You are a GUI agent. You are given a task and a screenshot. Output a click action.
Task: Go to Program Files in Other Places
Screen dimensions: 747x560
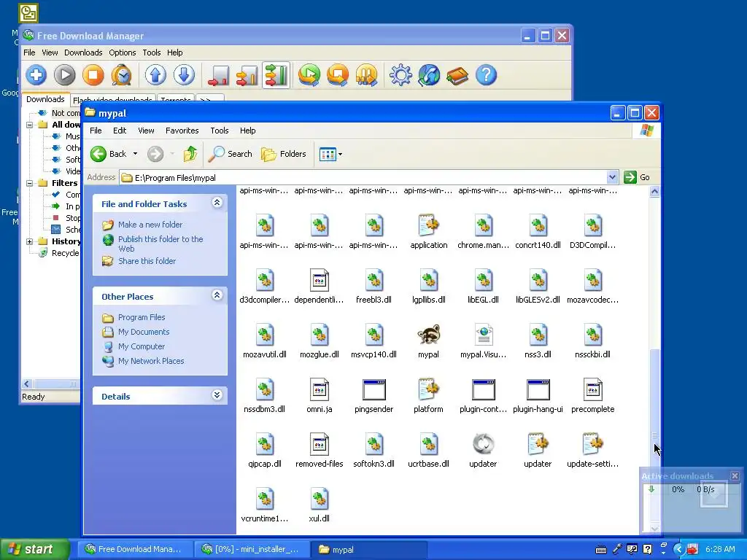pos(142,317)
